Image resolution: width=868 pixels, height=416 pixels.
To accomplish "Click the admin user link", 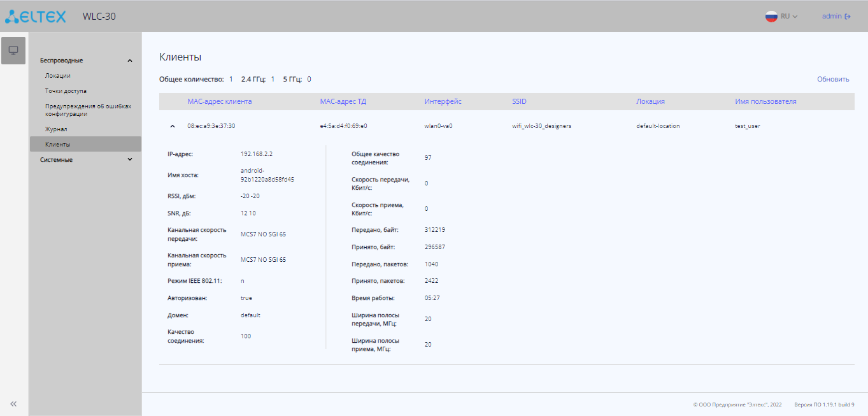I will [831, 17].
